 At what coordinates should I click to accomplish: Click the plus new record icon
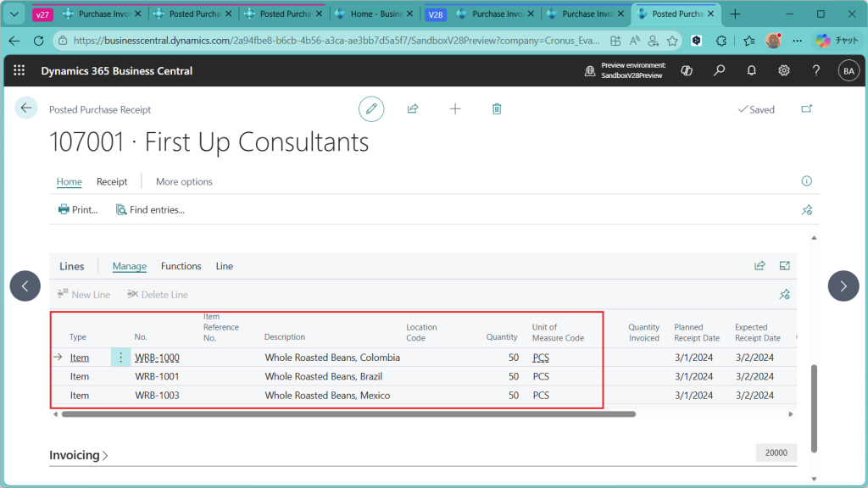click(x=455, y=109)
